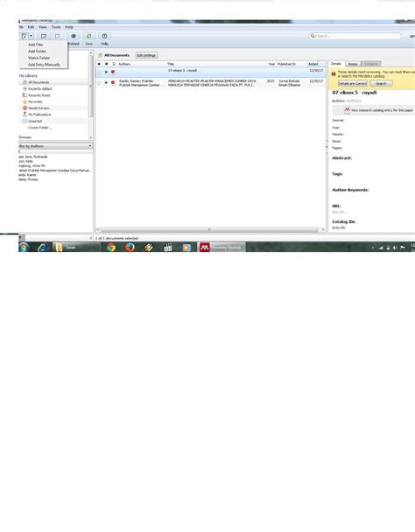The image size is (415, 532).
Task: Sort documents by Added column
Action: [313, 64]
